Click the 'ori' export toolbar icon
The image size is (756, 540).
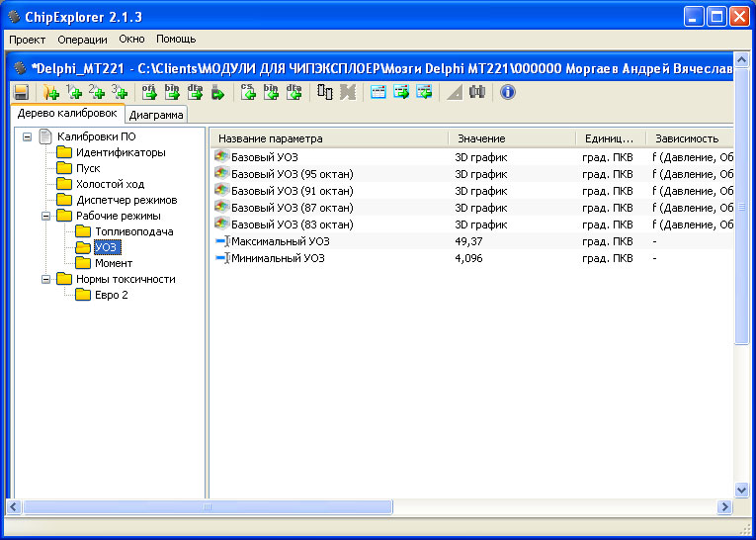[149, 93]
